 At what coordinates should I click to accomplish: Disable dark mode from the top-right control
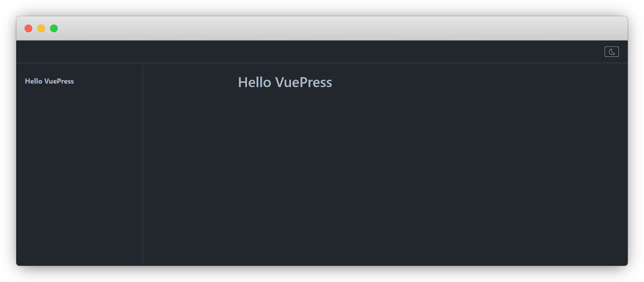611,51
